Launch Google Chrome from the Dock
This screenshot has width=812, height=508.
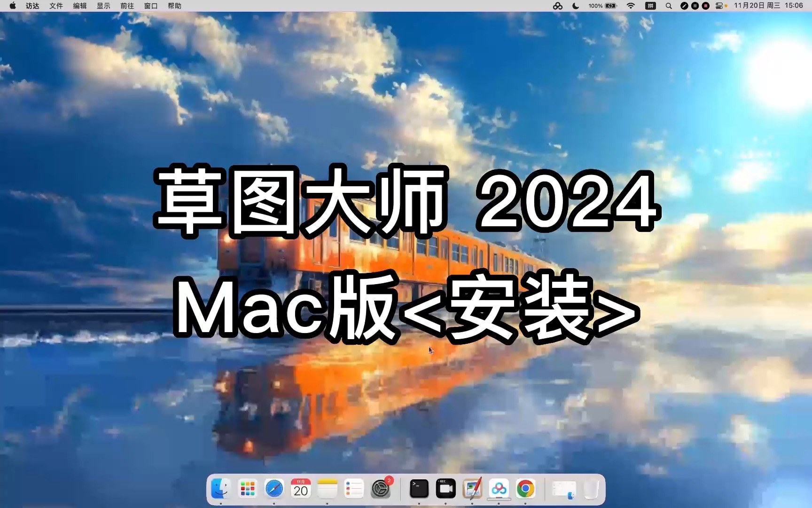pos(525,489)
